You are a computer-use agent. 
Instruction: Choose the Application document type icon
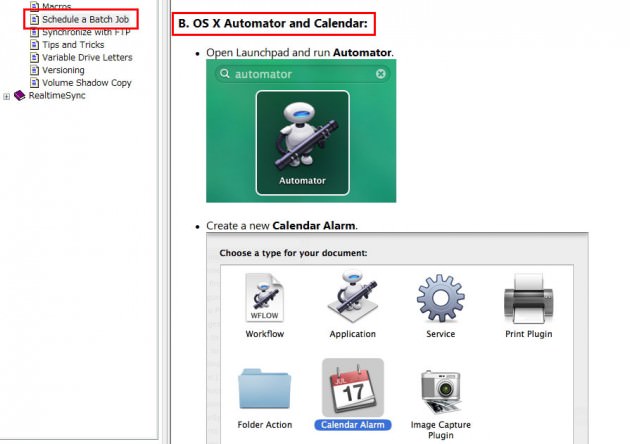(x=352, y=298)
